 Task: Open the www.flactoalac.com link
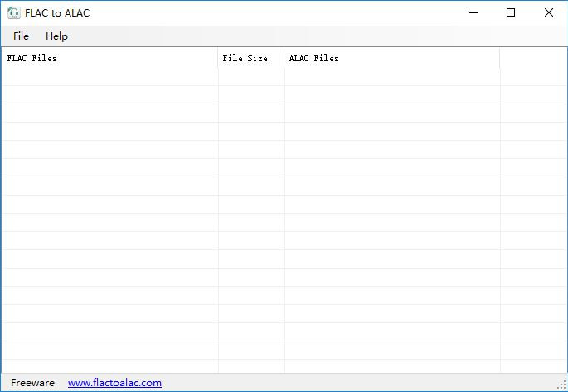(x=114, y=383)
